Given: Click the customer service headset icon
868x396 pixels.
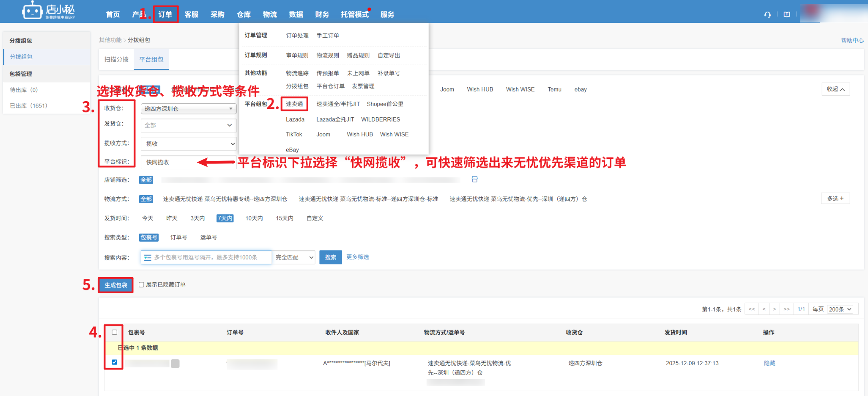Looking at the screenshot, I should point(767,14).
